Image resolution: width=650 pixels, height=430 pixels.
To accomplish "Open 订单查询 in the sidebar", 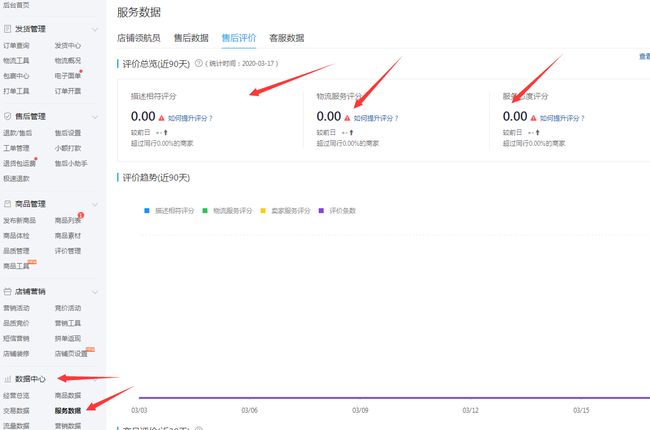I will click(x=16, y=46).
